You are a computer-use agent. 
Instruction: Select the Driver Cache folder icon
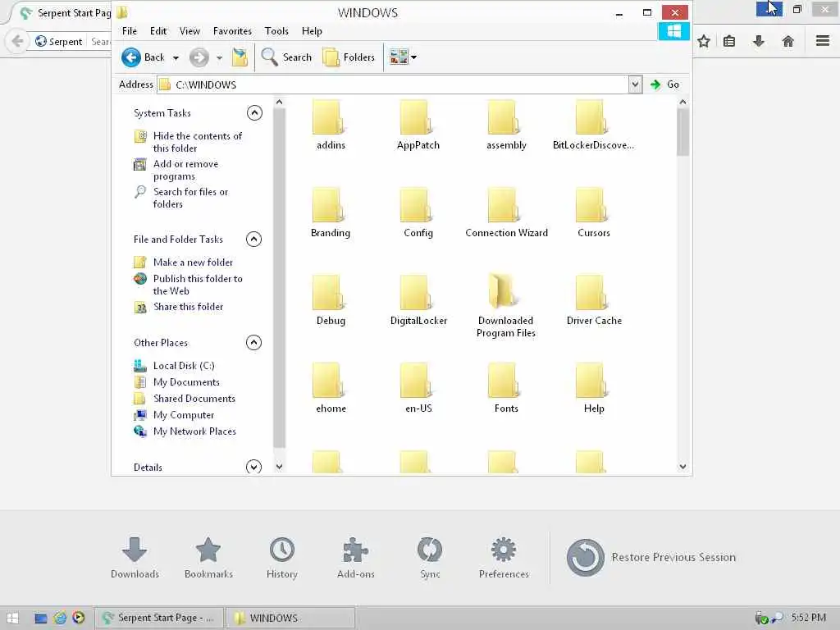(592, 293)
